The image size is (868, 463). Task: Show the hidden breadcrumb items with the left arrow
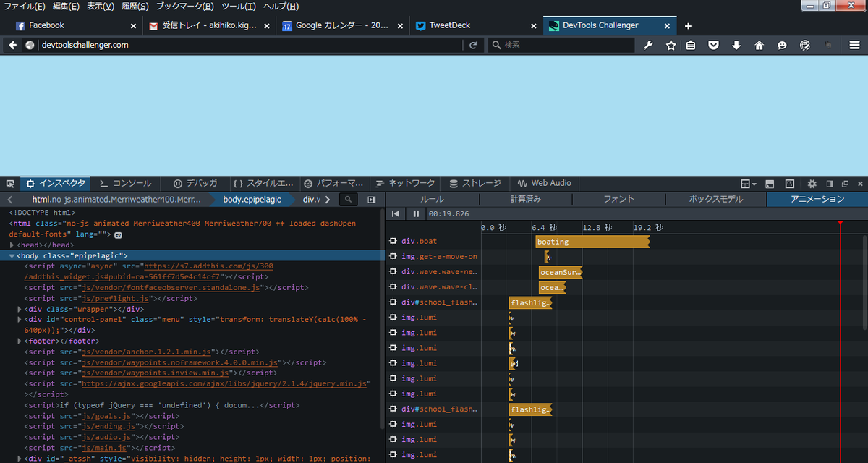[10, 199]
